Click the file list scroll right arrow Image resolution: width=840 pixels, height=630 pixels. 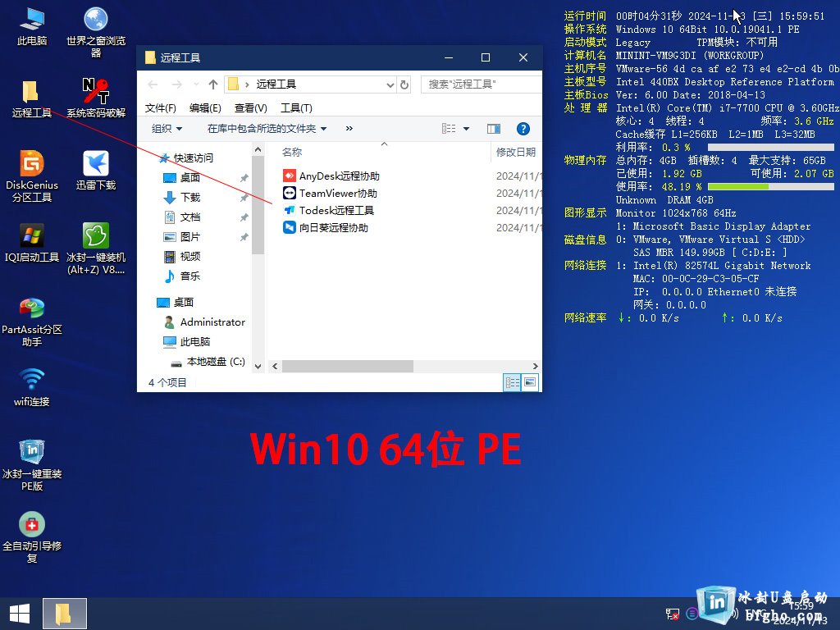coord(535,367)
